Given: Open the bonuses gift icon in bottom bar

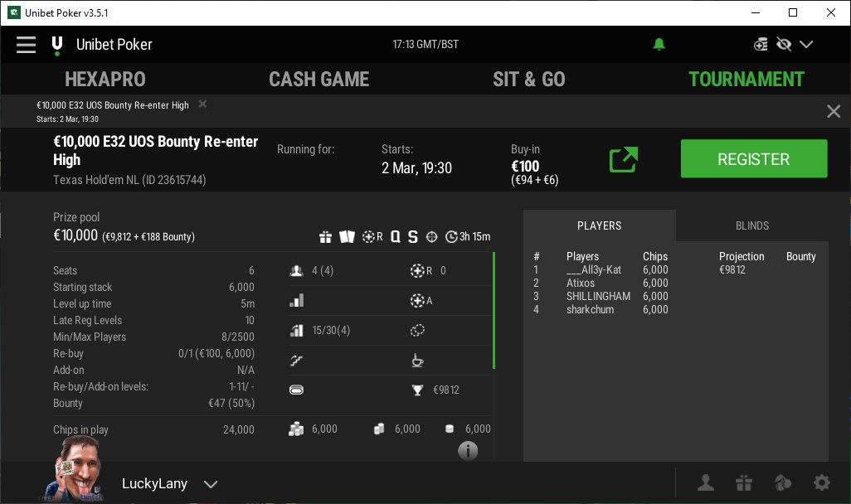Looking at the screenshot, I should click(x=743, y=482).
